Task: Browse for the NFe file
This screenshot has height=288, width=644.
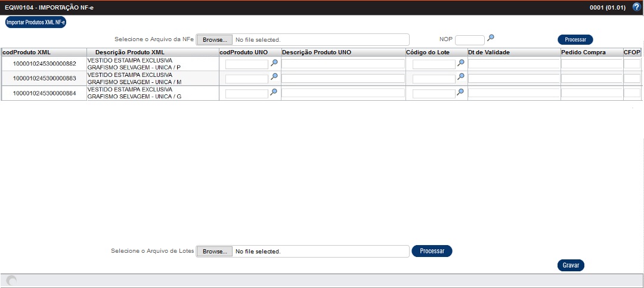Action: (214, 40)
